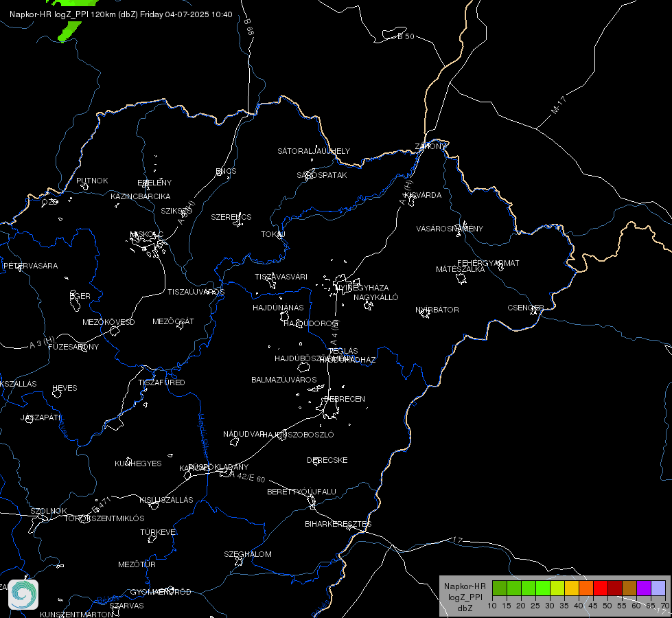Click the TOKAJ label

[x=273, y=234]
